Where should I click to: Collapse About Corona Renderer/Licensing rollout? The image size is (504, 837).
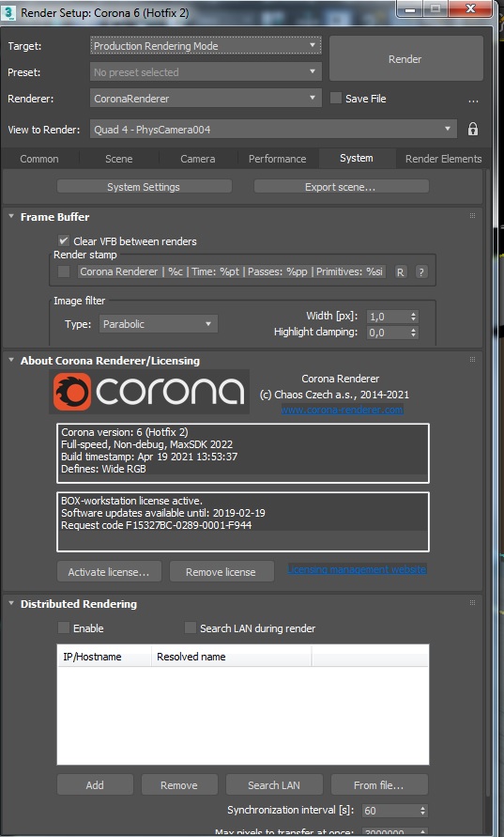point(11,361)
